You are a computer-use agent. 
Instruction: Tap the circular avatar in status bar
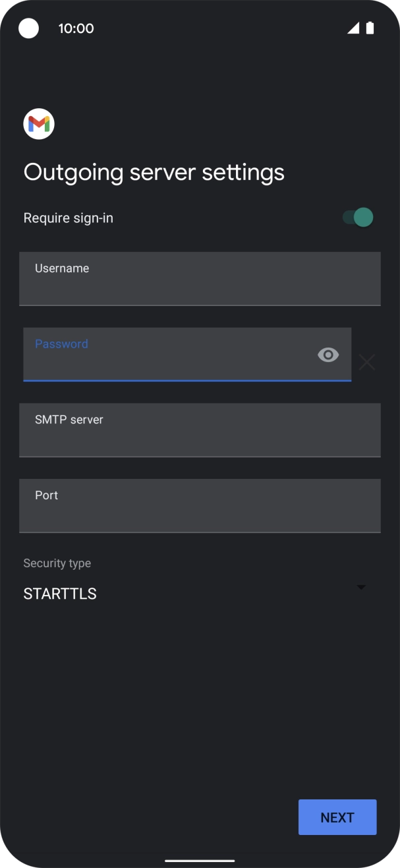point(28,28)
